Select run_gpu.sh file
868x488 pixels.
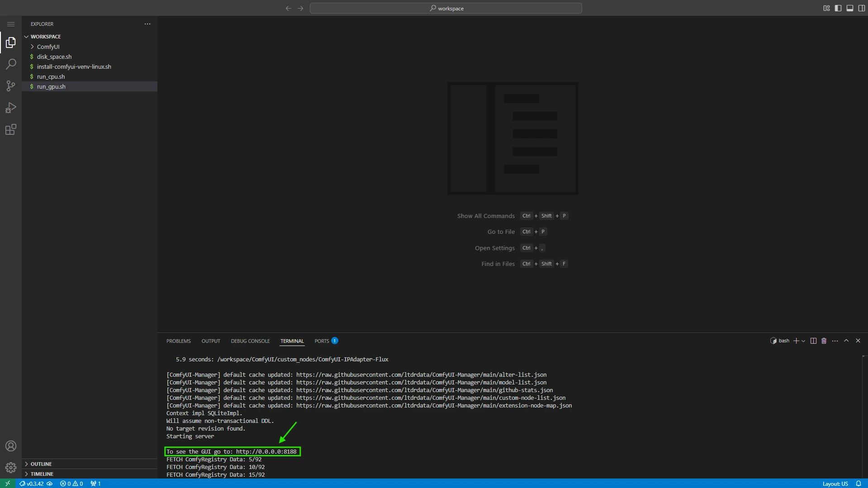point(90,86)
